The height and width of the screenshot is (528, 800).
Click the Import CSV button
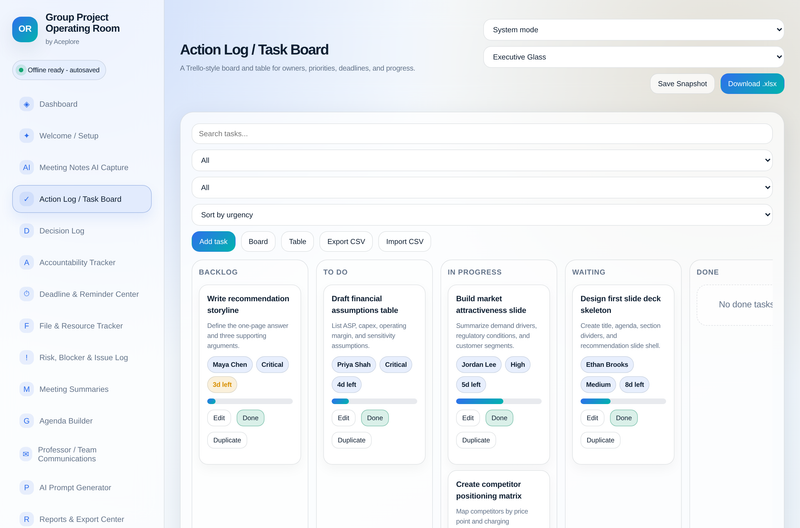point(405,241)
